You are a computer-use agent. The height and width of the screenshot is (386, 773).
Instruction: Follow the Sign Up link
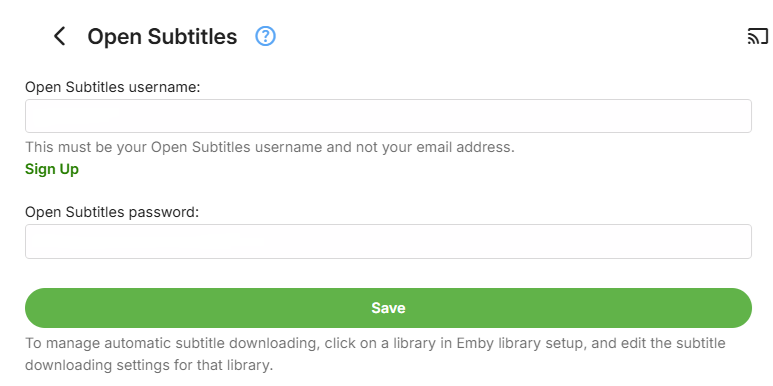click(52, 169)
